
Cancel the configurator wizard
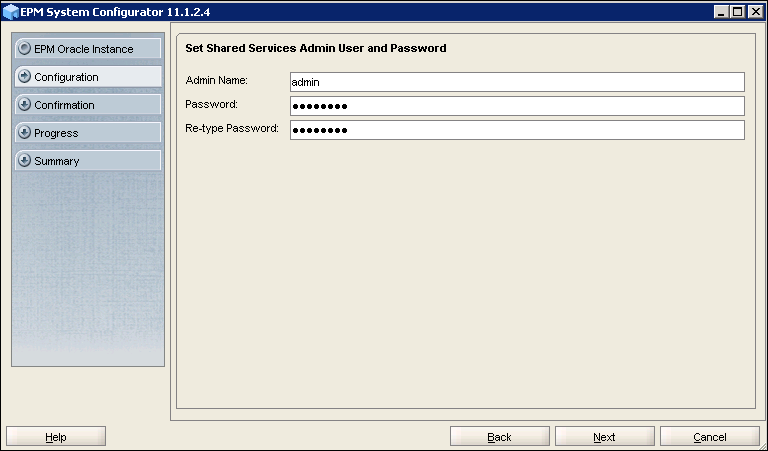(x=709, y=437)
